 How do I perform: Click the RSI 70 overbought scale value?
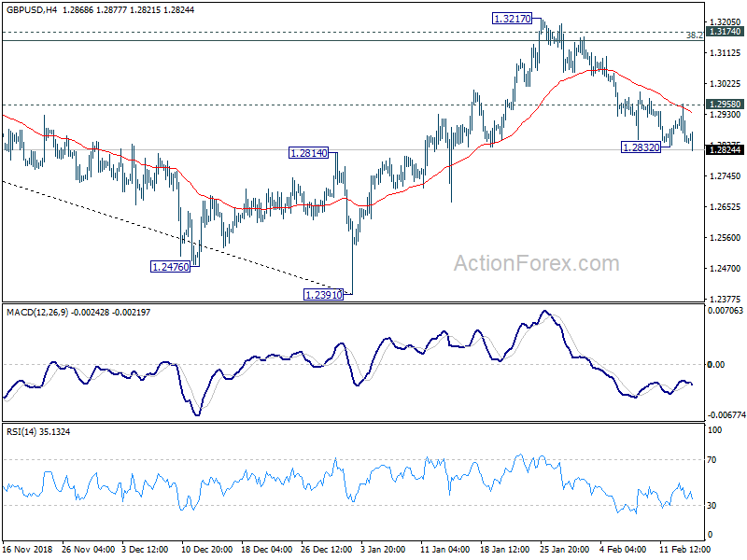(x=712, y=460)
